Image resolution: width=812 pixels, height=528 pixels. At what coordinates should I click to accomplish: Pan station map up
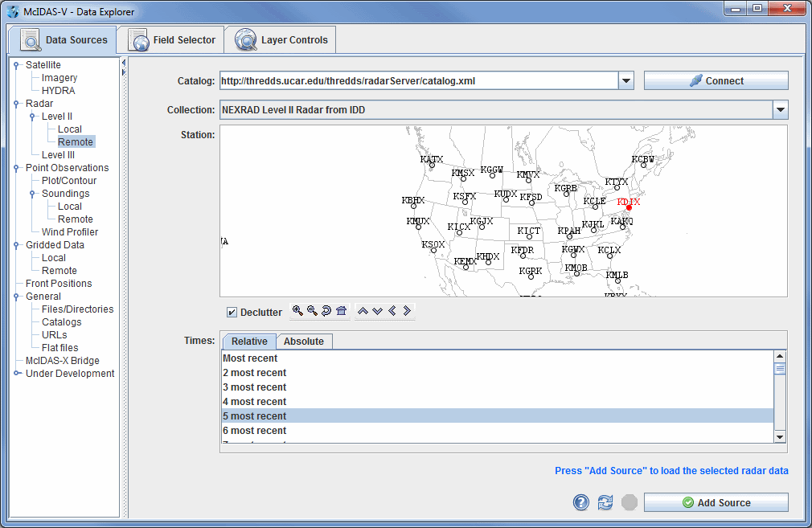coord(363,310)
